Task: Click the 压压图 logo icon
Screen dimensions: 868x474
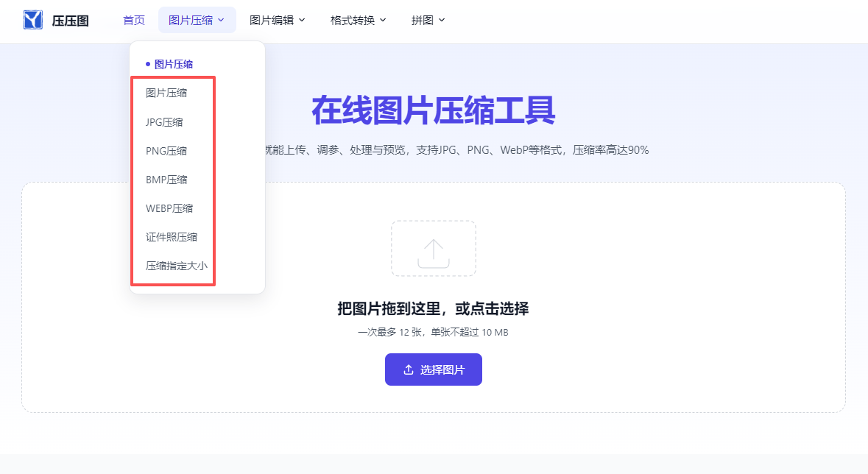Action: (33, 21)
